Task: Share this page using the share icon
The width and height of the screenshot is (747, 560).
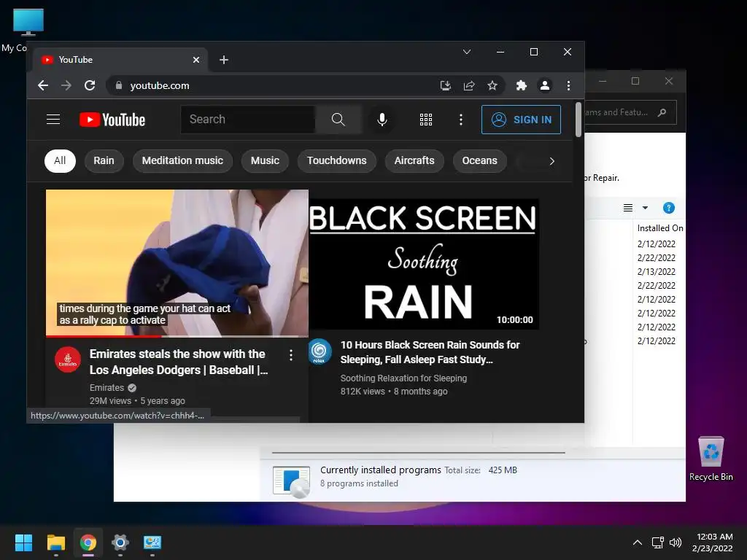Action: pos(469,85)
